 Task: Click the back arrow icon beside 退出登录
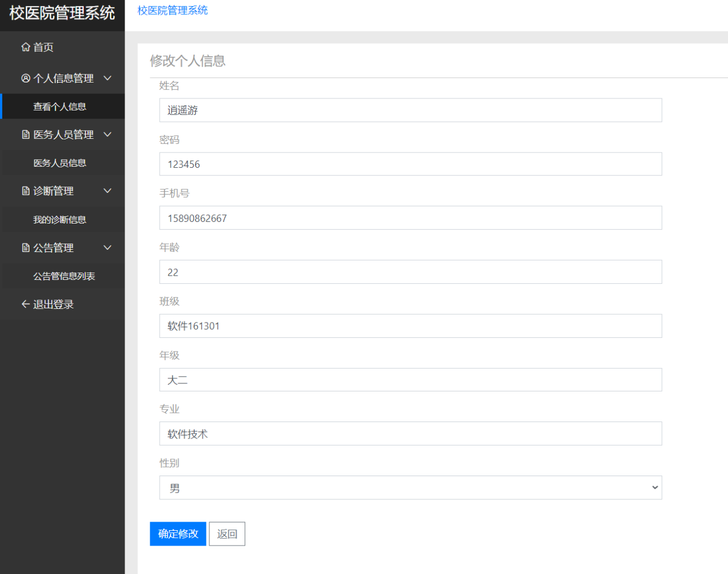pos(26,304)
